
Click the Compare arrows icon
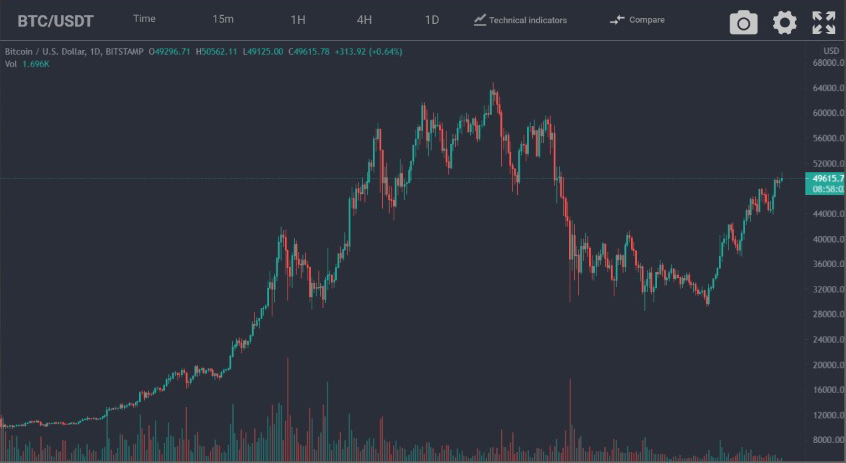(617, 19)
